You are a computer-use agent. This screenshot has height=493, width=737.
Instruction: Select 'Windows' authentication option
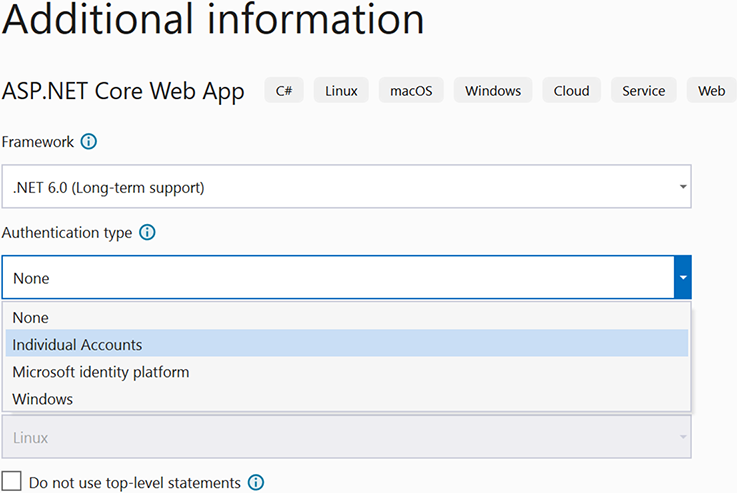click(x=346, y=399)
